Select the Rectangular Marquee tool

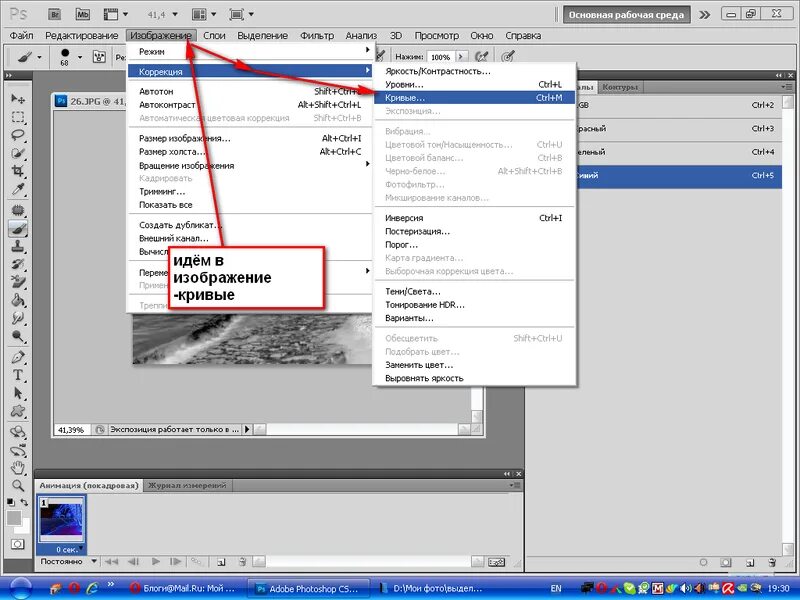(18, 117)
